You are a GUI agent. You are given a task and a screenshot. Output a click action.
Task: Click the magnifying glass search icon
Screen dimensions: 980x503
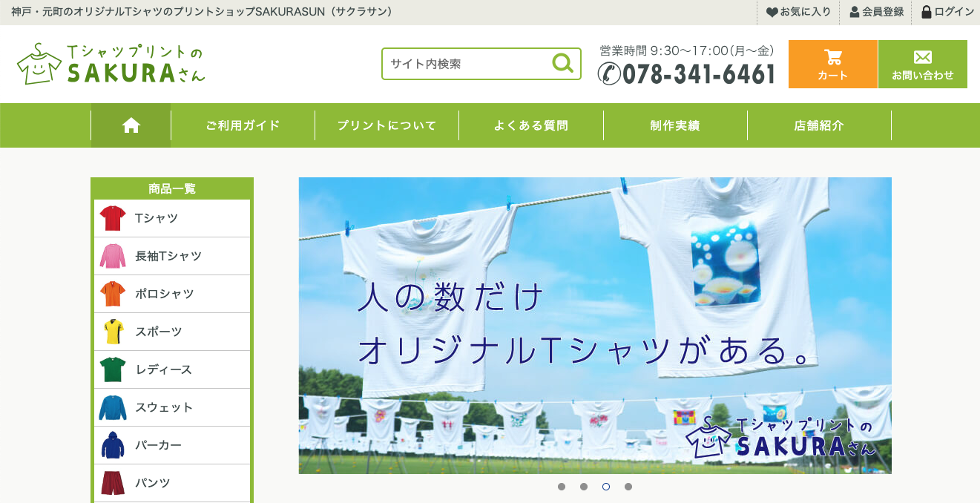pos(563,64)
